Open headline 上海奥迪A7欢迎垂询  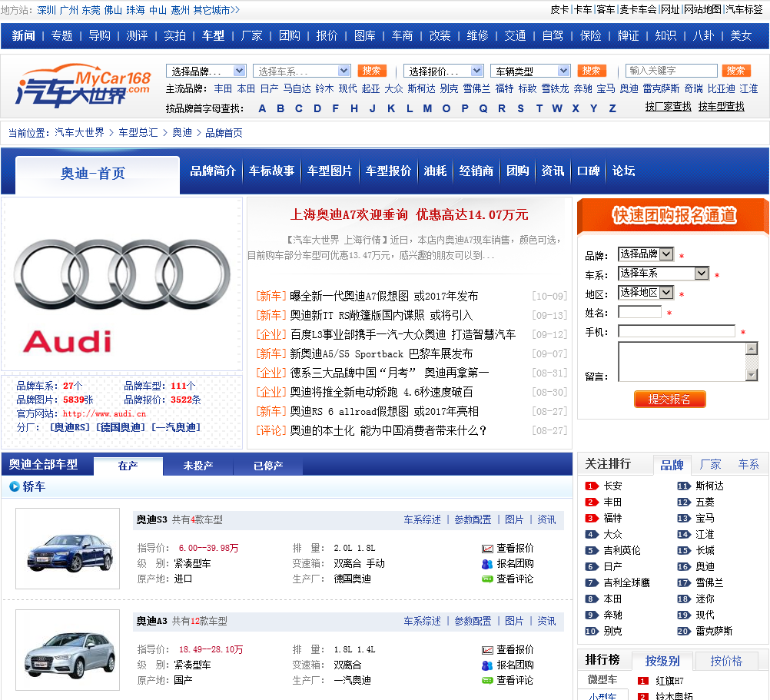(x=409, y=215)
